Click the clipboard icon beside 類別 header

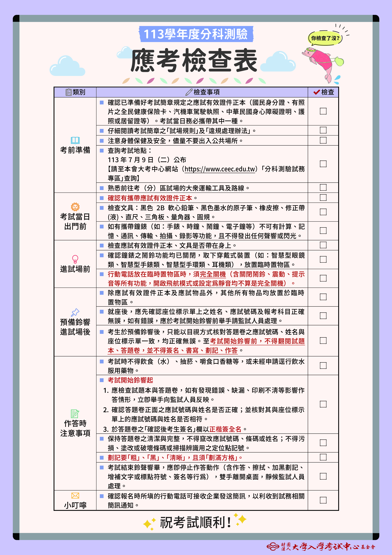point(69,92)
